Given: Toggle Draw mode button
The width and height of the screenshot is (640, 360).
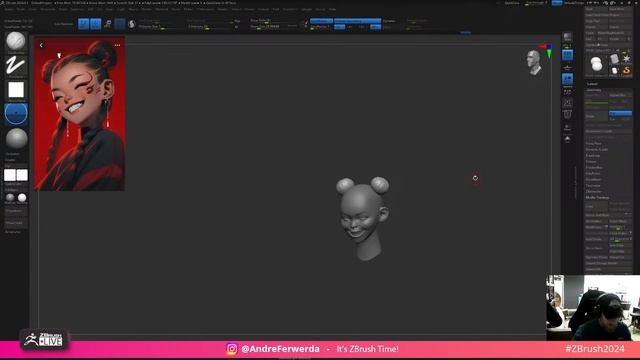Looking at the screenshot, I should 96,24.
